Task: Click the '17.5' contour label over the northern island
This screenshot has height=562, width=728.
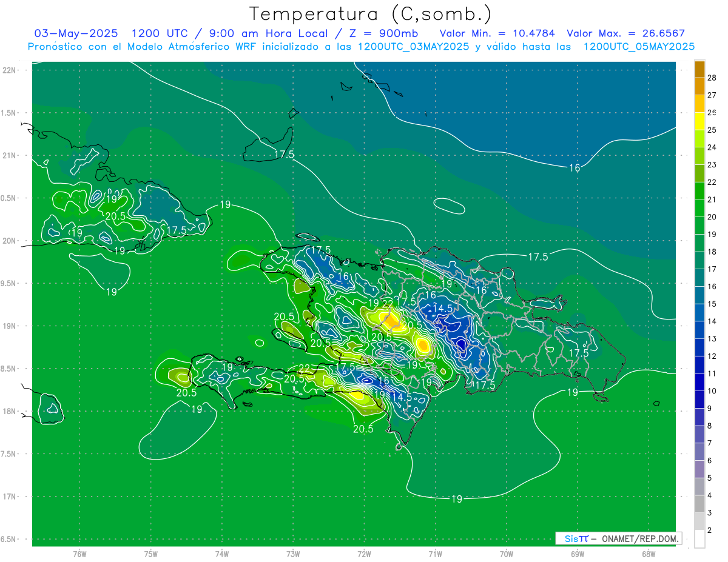Action: point(284,155)
